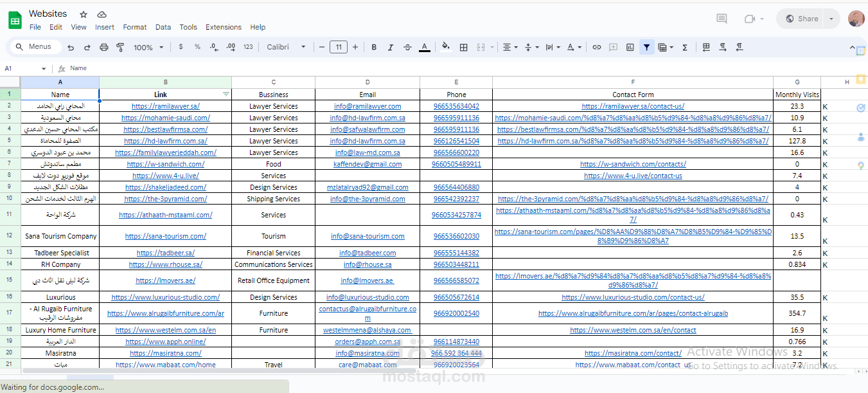This screenshot has width=868, height=393.
Task: Open Contacts from the side panel
Action: [861, 136]
